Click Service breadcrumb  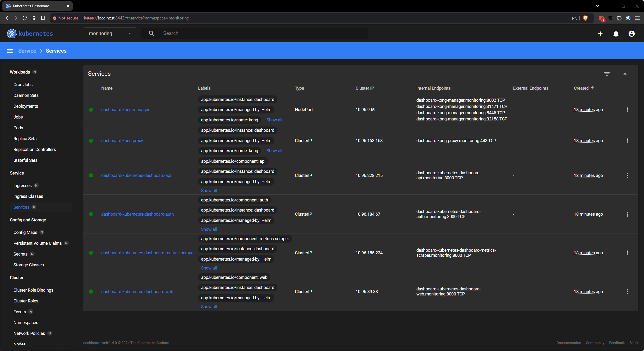27,51
